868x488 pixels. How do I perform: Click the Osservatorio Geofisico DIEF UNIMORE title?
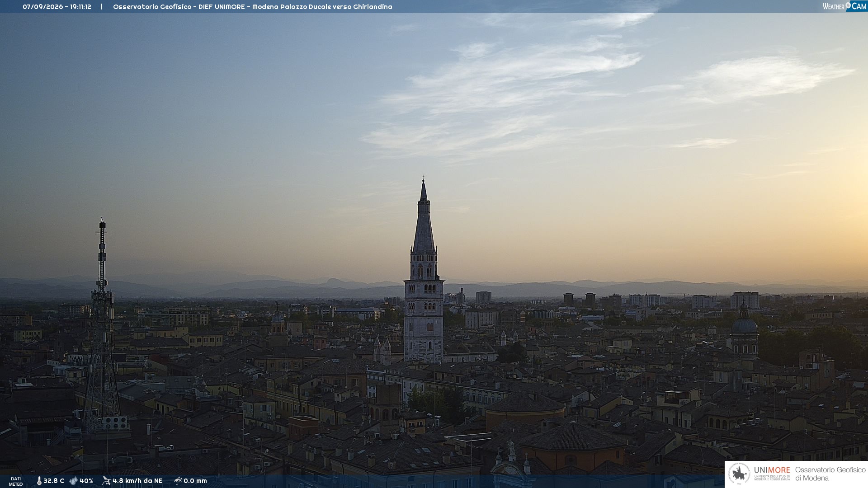(179, 7)
